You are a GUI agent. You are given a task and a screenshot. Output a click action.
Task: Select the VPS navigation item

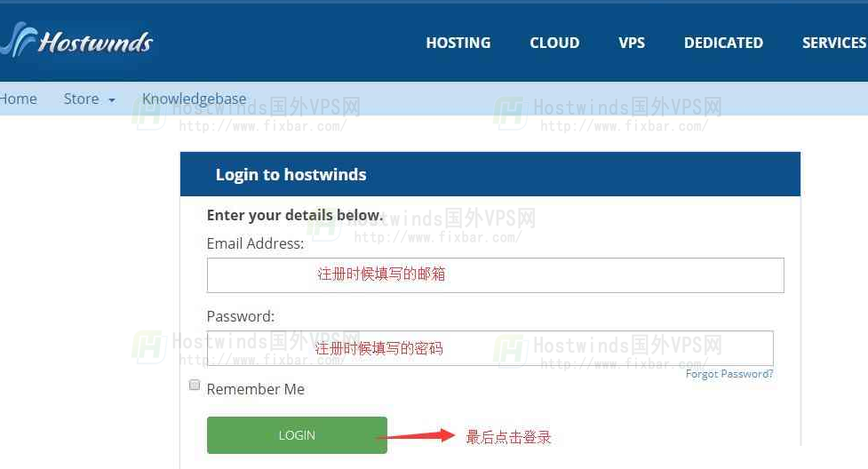pos(632,43)
